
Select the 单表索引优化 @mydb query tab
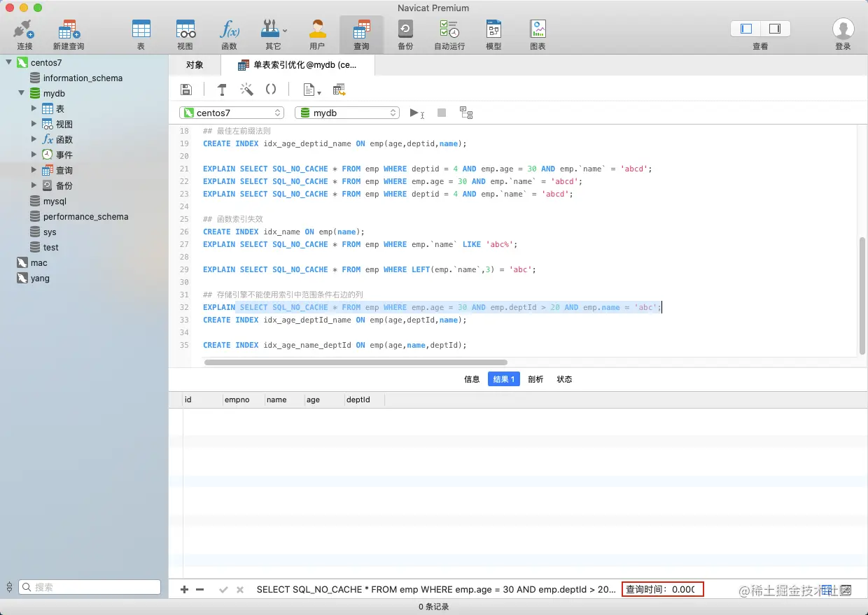pos(297,65)
